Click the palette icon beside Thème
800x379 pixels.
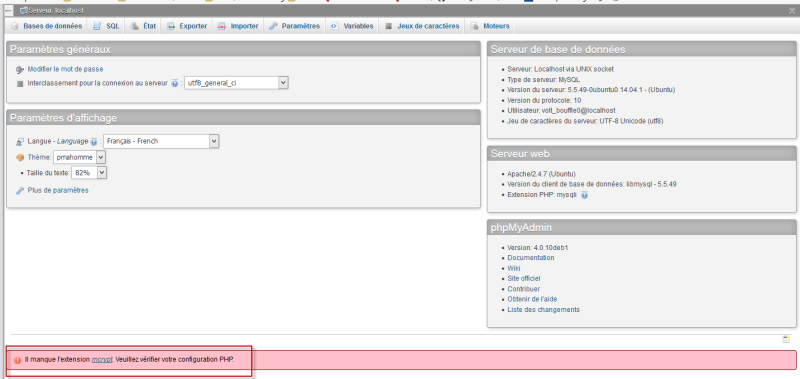click(x=20, y=158)
